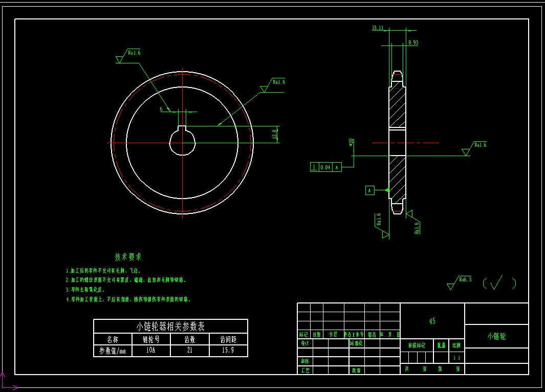Select the part name "小链轮" in the title block
Image resolution: width=545 pixels, height=392 pixels.
(x=497, y=336)
